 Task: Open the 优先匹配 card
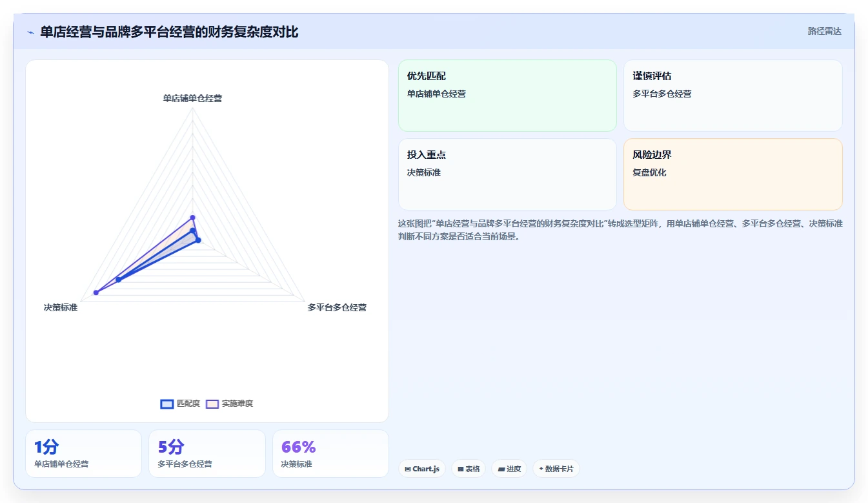(507, 96)
